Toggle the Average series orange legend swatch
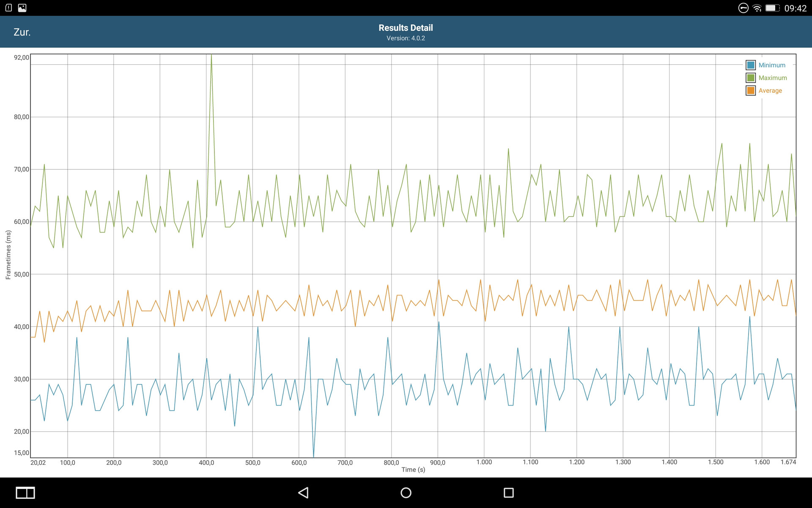 (751, 91)
